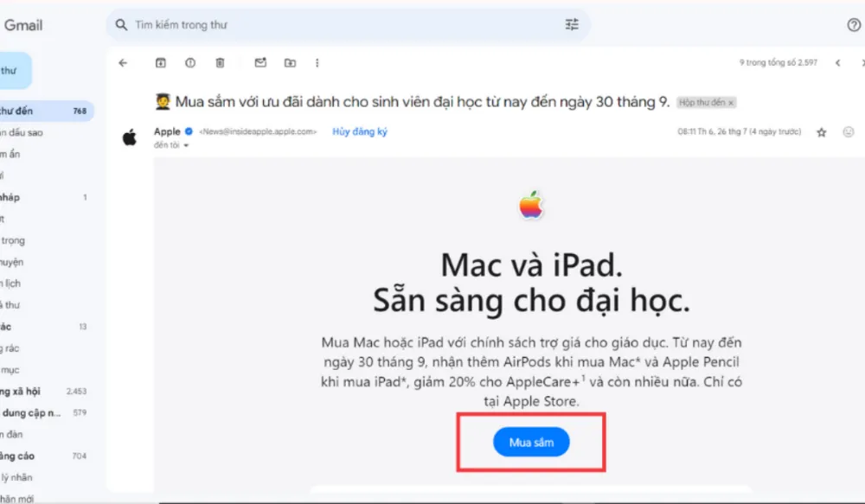Remove the 'Hộp thư đến' label with its x
Screen dimensions: 865x504
pyautogui.click(x=731, y=103)
